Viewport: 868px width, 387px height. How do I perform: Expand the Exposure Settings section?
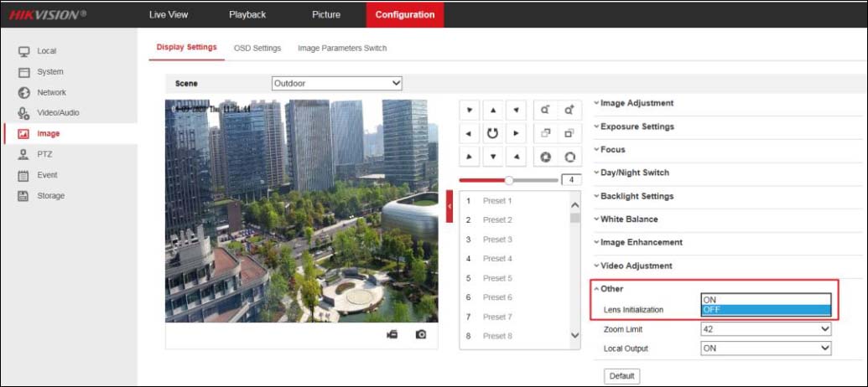[x=634, y=126]
